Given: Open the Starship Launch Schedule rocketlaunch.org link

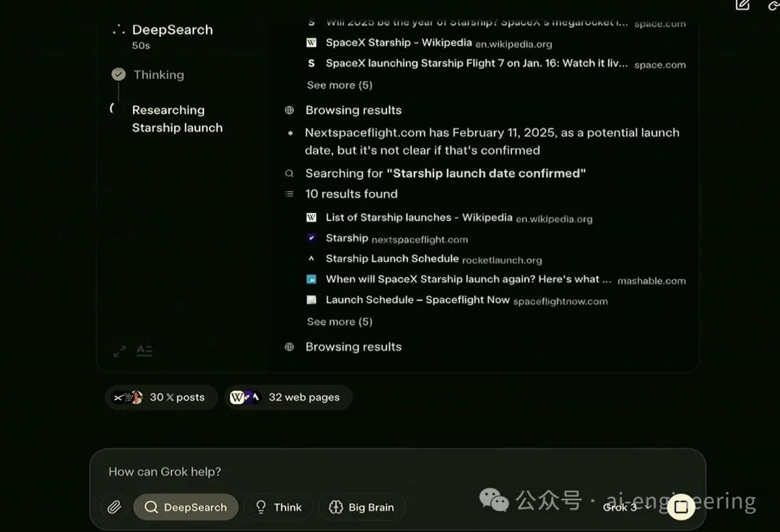Looking at the screenshot, I should (392, 258).
